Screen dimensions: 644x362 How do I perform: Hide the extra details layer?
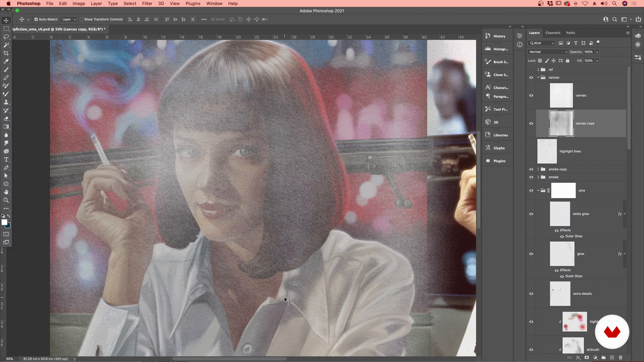(531, 294)
